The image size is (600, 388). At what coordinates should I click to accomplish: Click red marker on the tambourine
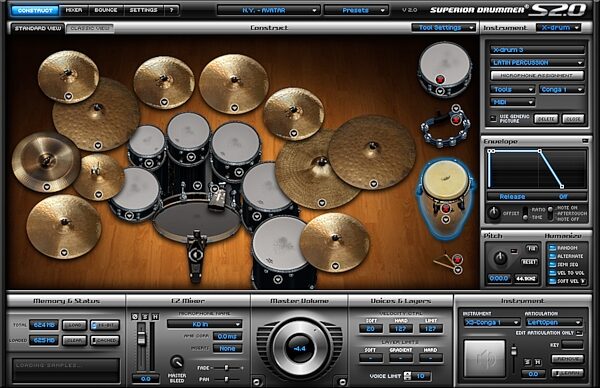click(x=456, y=120)
